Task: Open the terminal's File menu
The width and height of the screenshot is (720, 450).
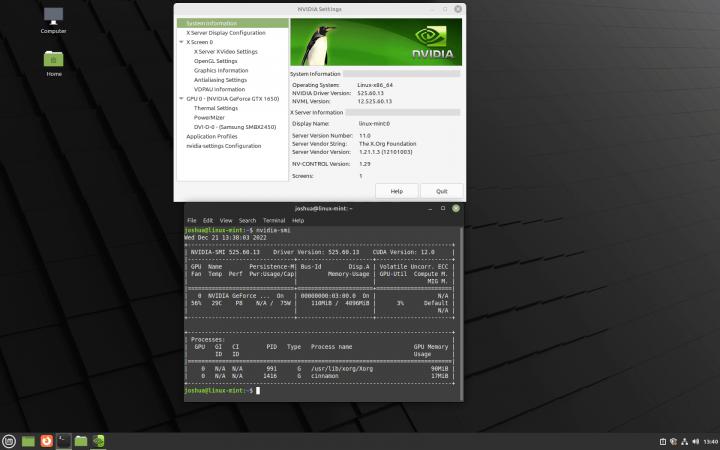Action: (x=191, y=220)
